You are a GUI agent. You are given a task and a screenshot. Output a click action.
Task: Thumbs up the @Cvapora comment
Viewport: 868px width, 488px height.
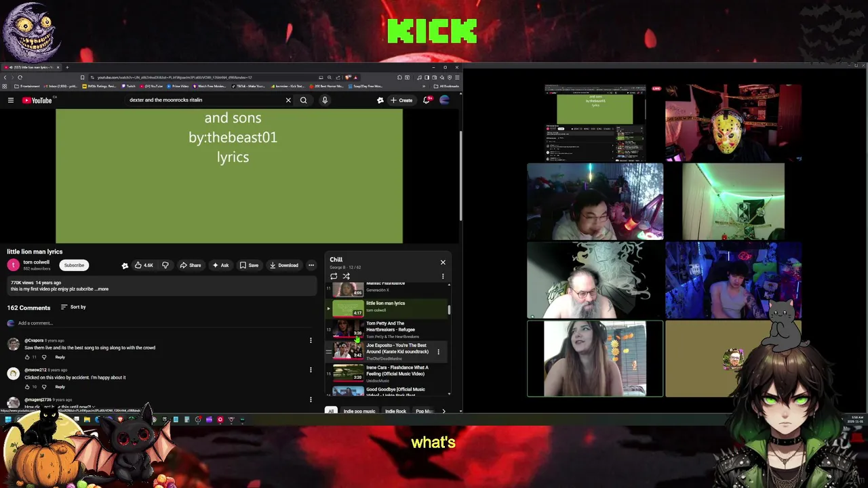click(x=28, y=357)
